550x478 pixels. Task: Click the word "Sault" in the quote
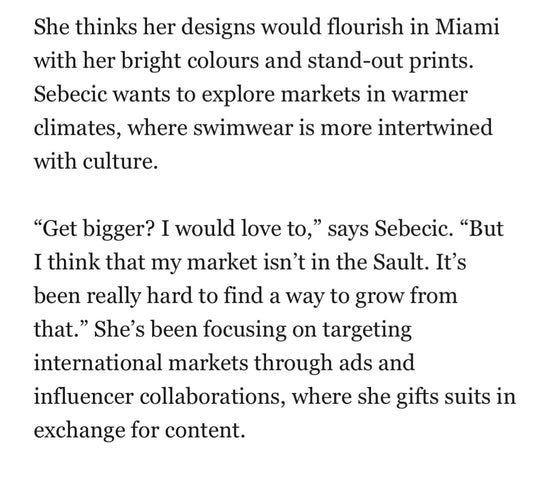(398, 262)
